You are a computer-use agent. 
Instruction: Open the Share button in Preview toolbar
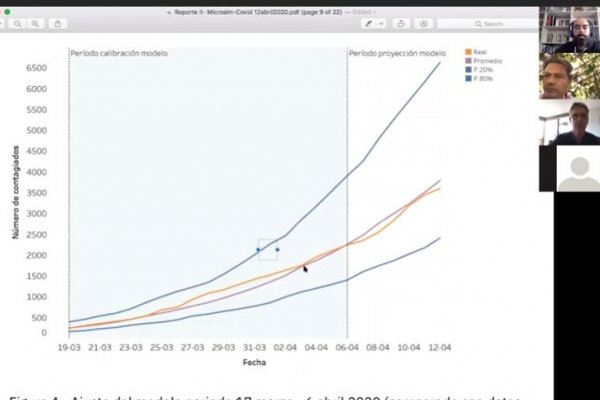click(58, 24)
